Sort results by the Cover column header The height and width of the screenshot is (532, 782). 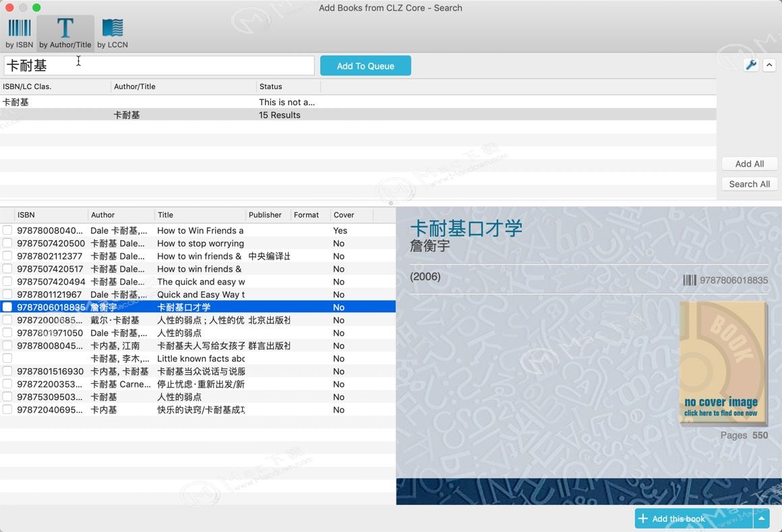pyautogui.click(x=352, y=215)
